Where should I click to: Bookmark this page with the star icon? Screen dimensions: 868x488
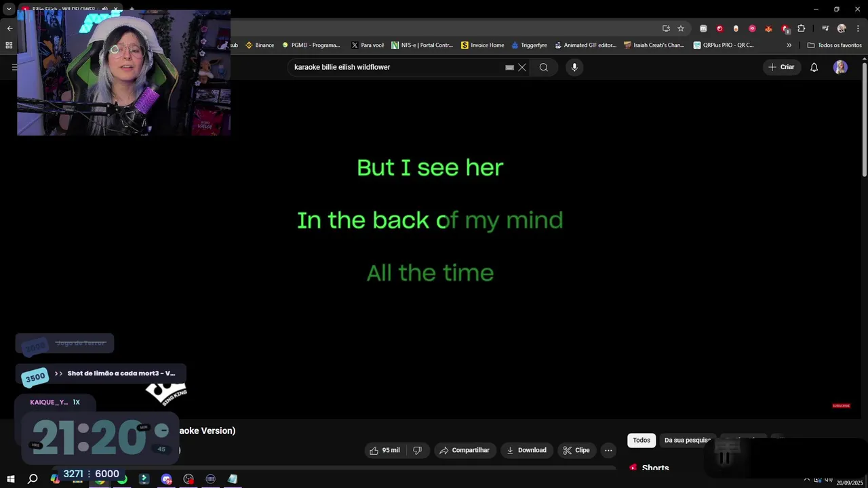point(681,28)
